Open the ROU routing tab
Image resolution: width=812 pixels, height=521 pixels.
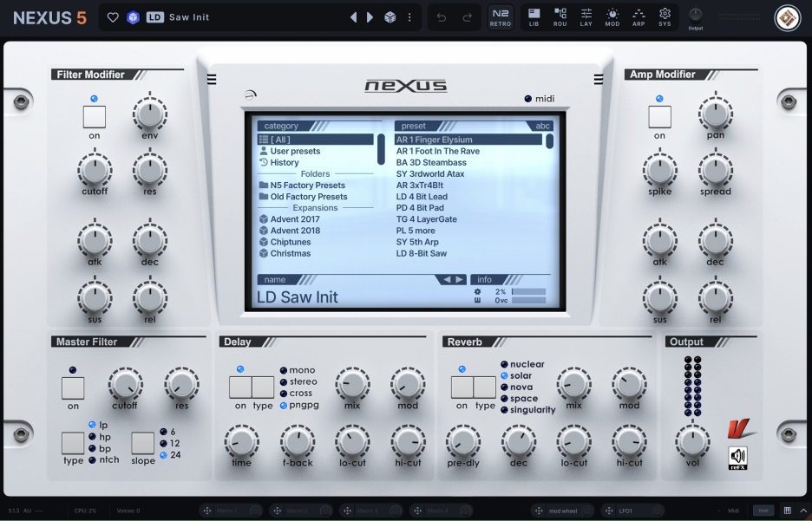tap(560, 17)
